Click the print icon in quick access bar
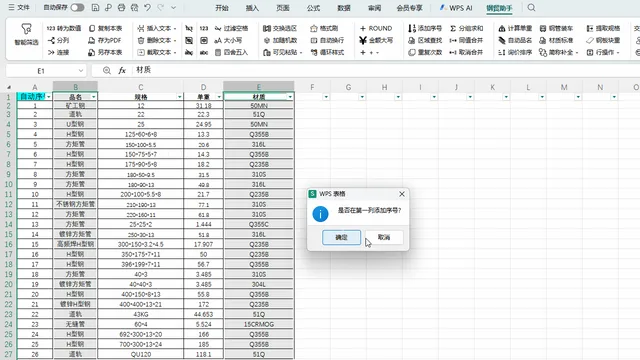The height and width of the screenshot is (360, 640). coord(121,7)
